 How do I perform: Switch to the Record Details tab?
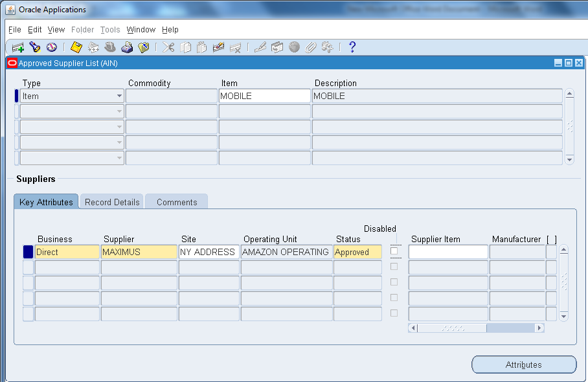(111, 201)
